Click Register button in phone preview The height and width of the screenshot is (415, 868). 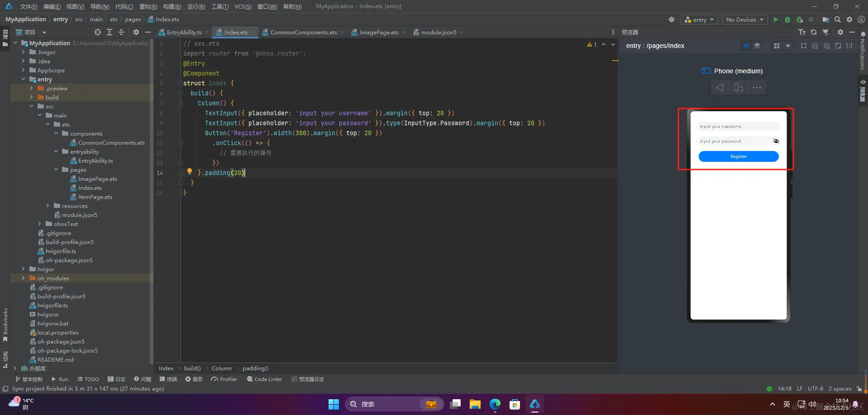click(739, 156)
